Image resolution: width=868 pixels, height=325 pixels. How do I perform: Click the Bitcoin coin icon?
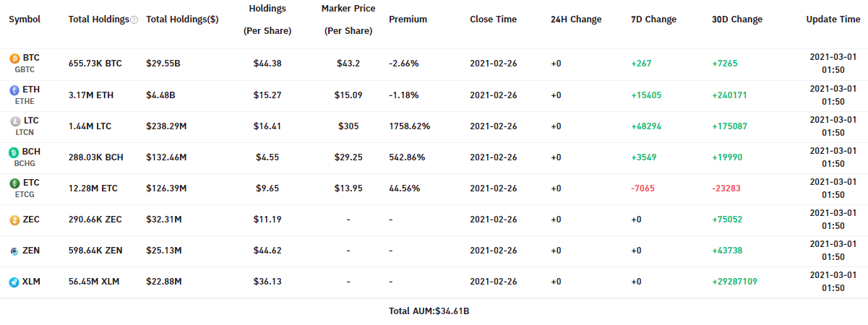click(14, 58)
